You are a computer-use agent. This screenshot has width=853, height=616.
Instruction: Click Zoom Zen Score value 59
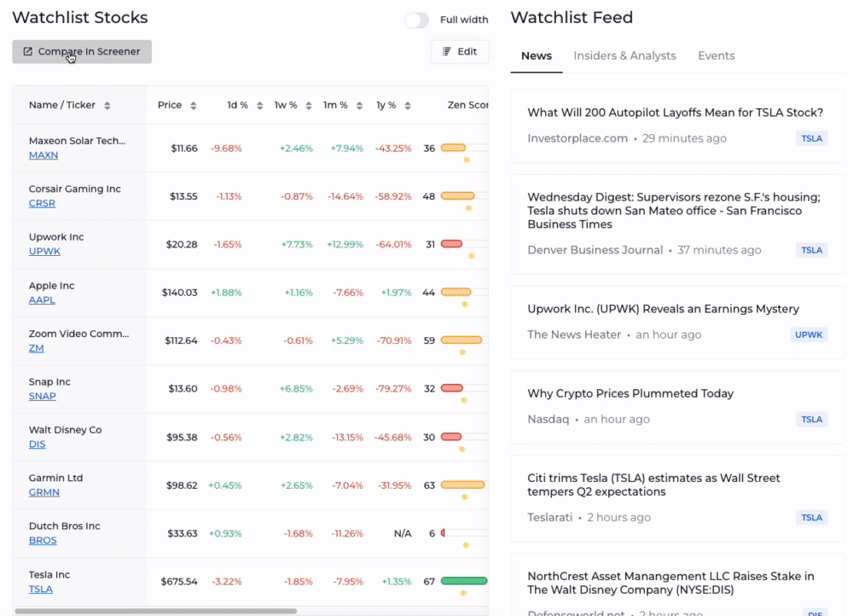point(429,340)
